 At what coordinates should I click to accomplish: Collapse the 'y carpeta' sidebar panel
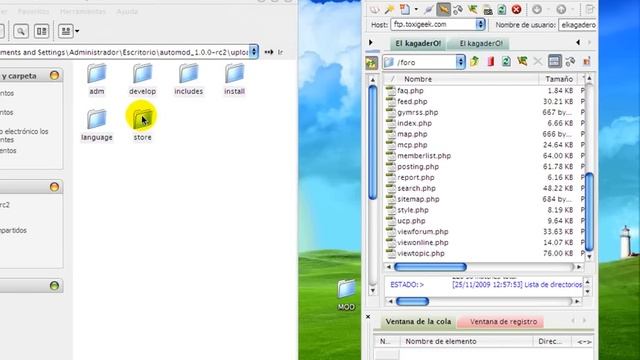54,76
